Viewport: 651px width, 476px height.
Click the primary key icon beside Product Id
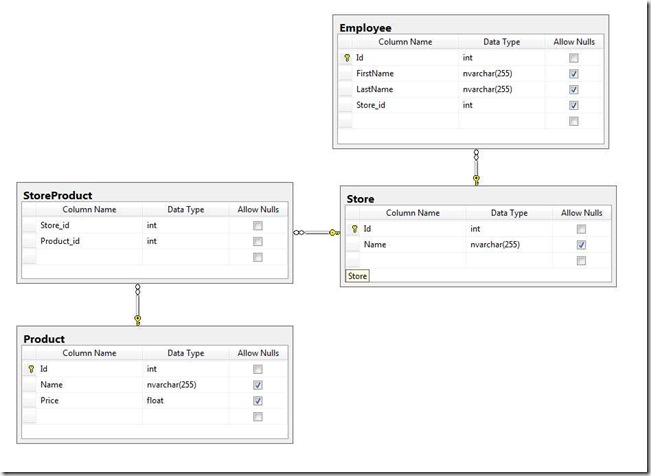point(31,369)
